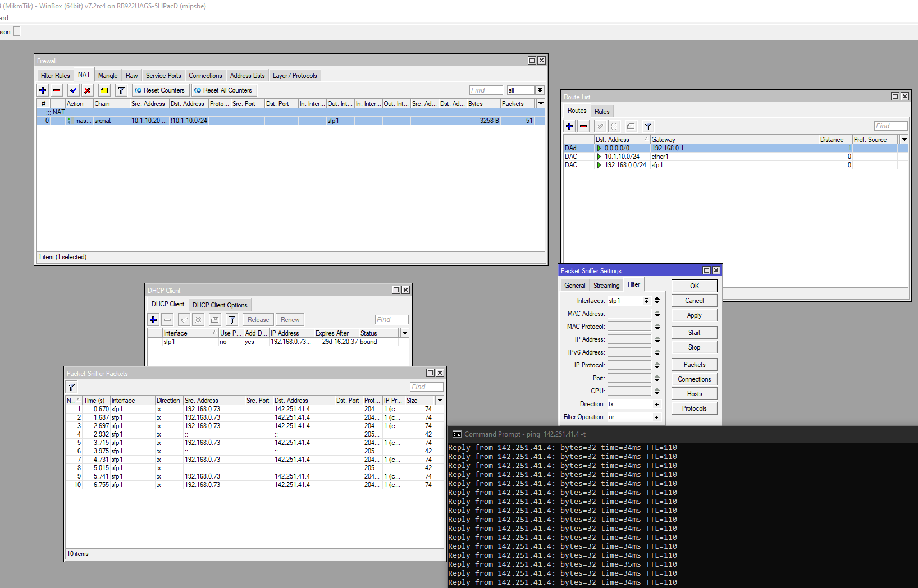918x588 pixels.
Task: Select route 10.1.10.0/24 row
Action: (736, 157)
